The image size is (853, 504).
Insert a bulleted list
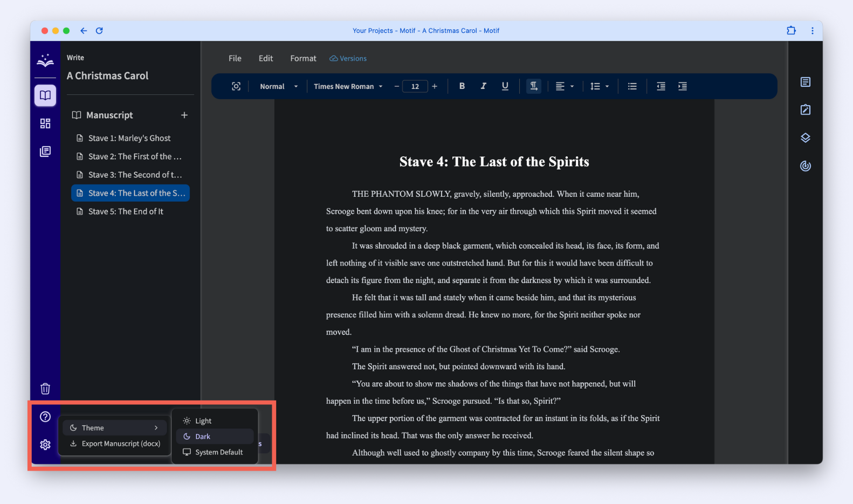632,86
